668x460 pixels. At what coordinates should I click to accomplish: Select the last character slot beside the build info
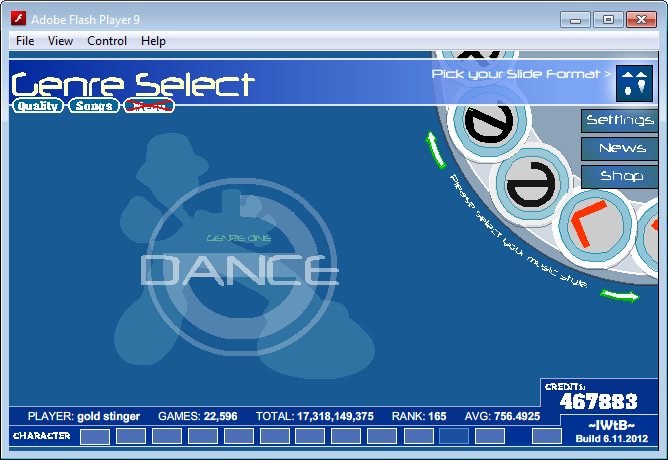[547, 436]
